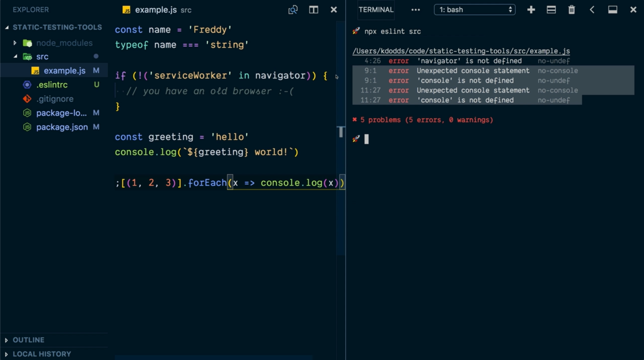The width and height of the screenshot is (644, 360).
Task: Switch to the TERMINAL tab
Action: [376, 10]
